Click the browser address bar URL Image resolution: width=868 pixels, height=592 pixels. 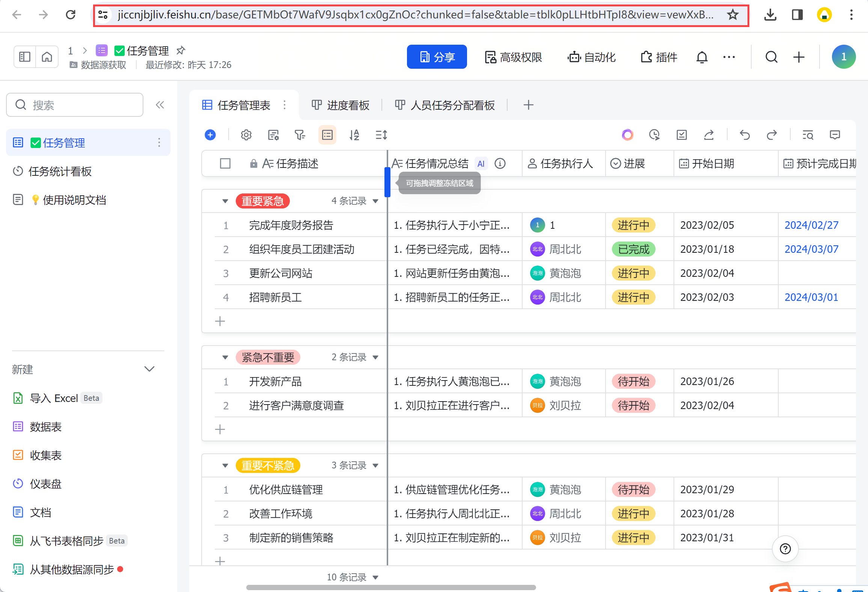pyautogui.click(x=416, y=15)
